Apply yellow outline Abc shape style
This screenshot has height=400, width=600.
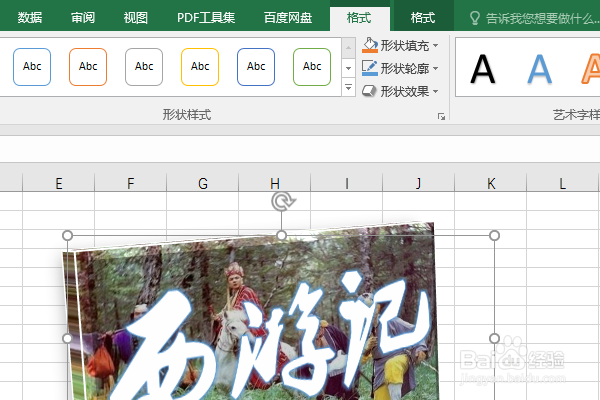pos(200,67)
